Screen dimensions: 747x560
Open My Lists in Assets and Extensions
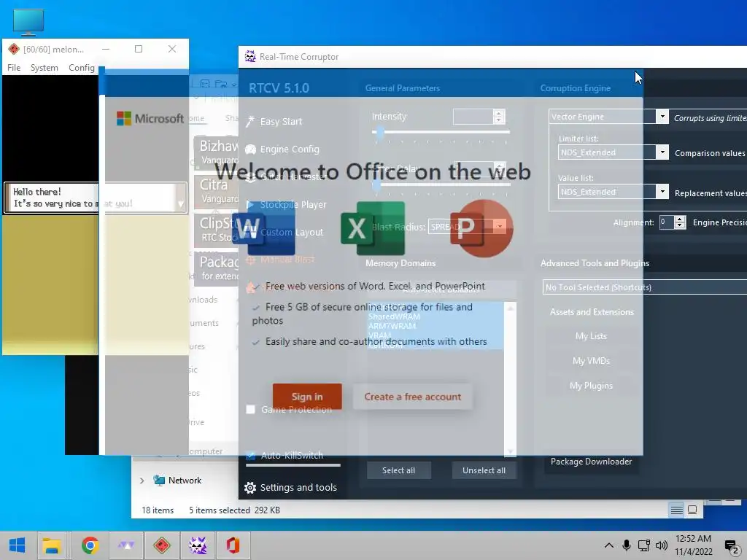591,336
